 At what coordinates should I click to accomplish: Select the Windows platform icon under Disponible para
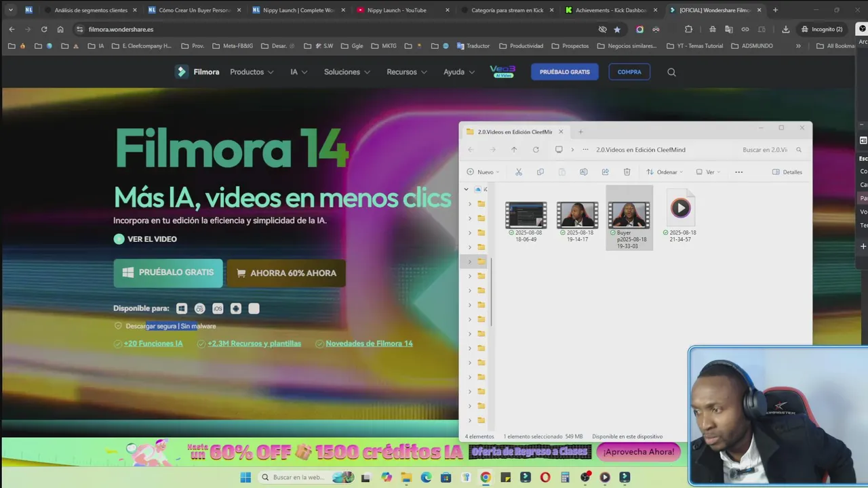coord(182,308)
